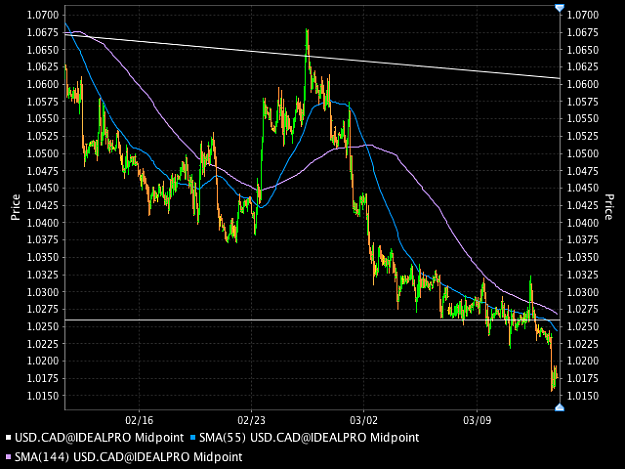Click the 1.0325 label on left axis
Screen dimensions: 625x469
43,275
